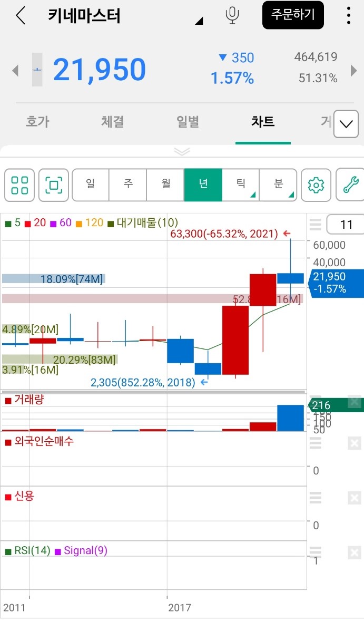364x621 pixels.
Task: Tap the microphone voice search icon
Action: (x=232, y=15)
